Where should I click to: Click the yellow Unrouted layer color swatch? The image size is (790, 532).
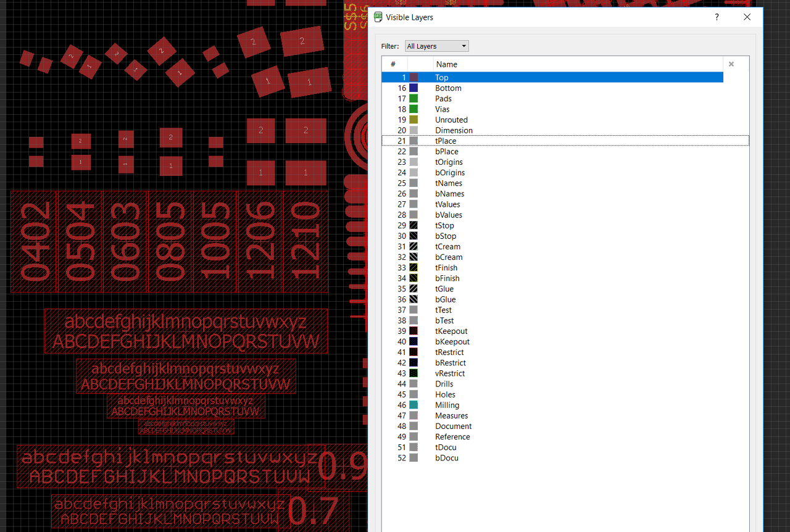414,120
